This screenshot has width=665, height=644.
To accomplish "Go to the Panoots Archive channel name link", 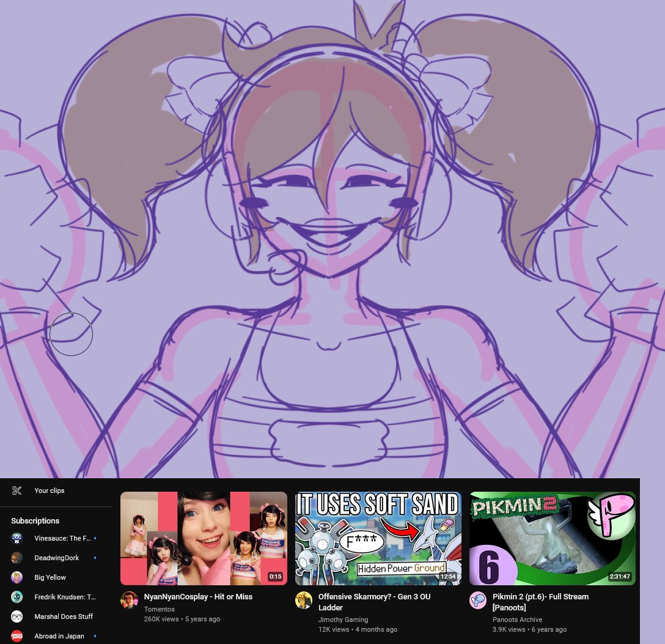I will click(517, 620).
